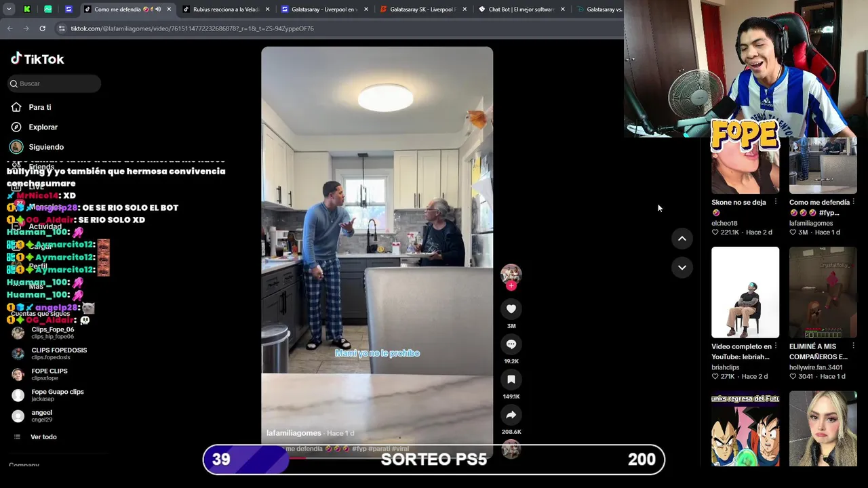Close the Chat Bot tab

click(562, 9)
